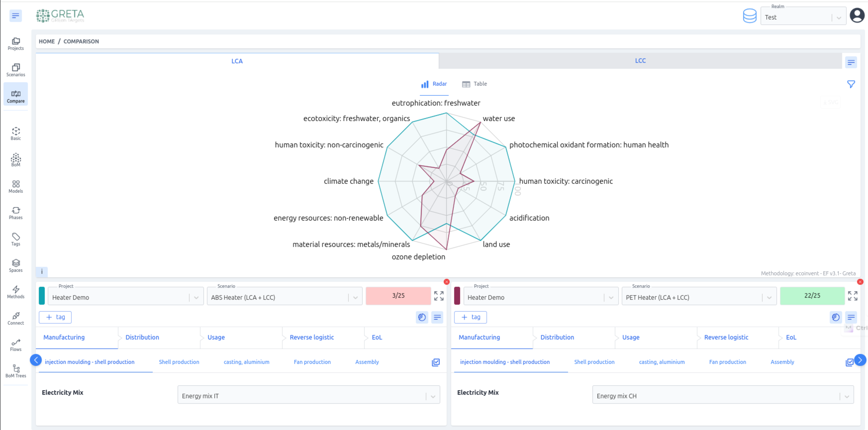Open the BoM Trees sidebar icon
Screen dimensions: 868x430
[16, 371]
